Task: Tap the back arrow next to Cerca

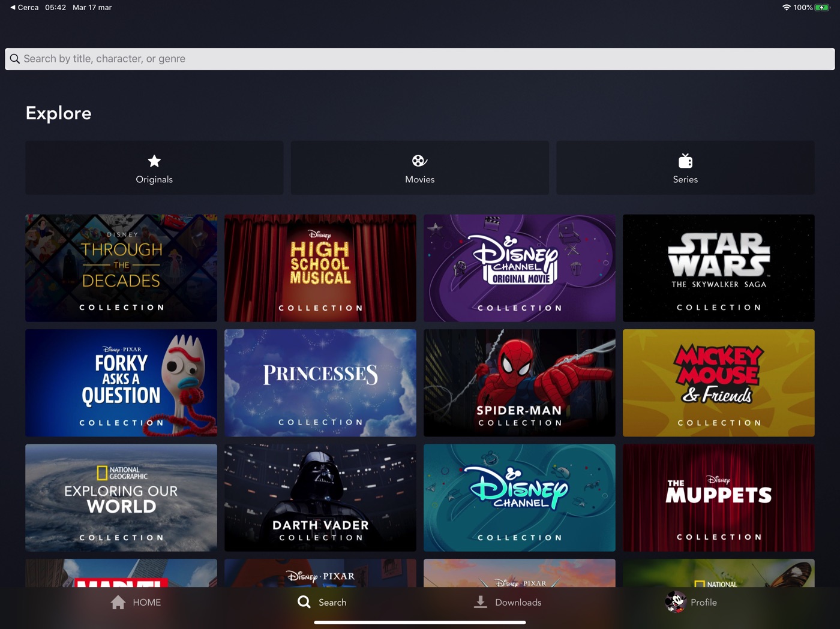Action: [x=13, y=7]
